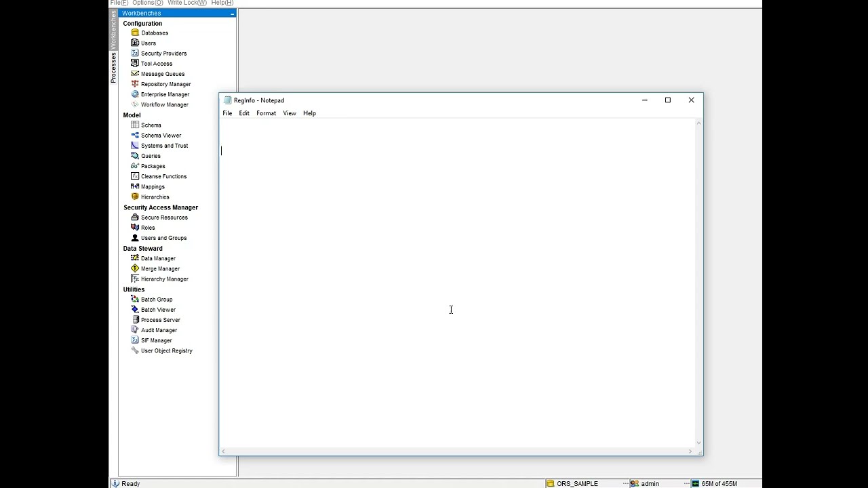Open the Hierarchy Manager tool
868x488 pixels.
coord(164,279)
